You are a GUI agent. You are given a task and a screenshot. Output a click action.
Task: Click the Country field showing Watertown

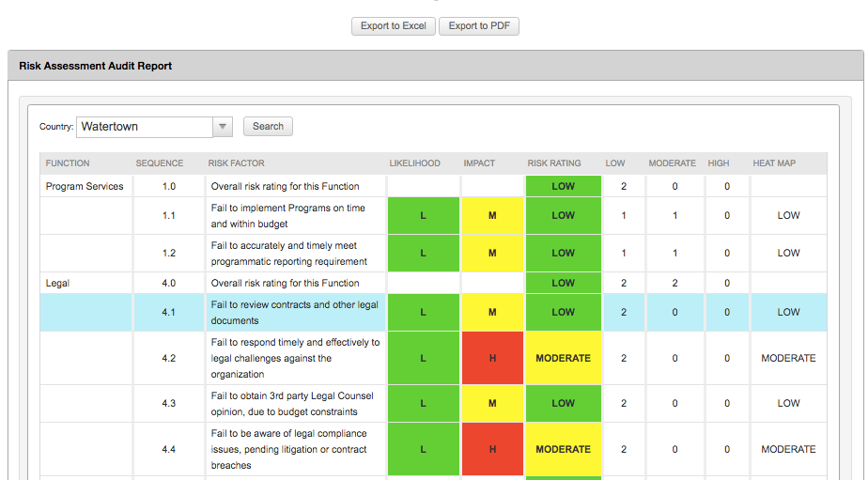pos(145,127)
